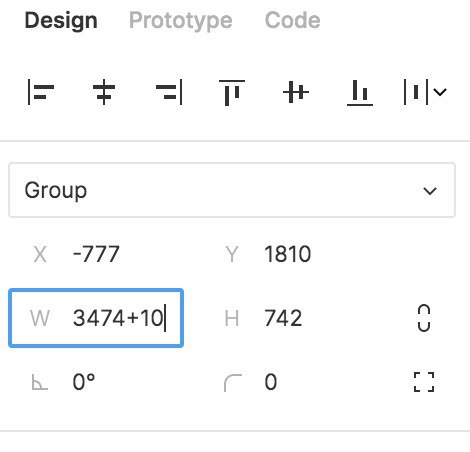This screenshot has width=470, height=452.
Task: Click the corner radius icon
Action: 233,383
